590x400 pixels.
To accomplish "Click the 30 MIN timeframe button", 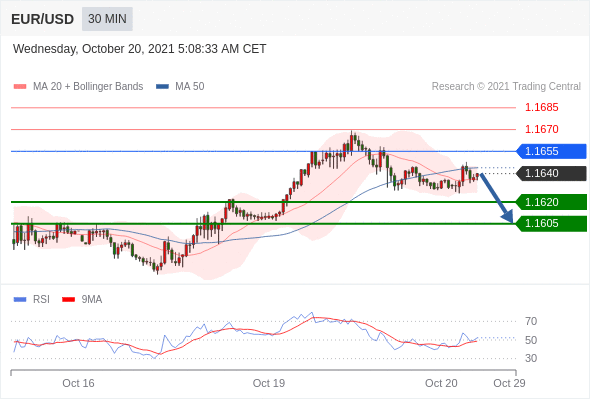I will point(107,19).
